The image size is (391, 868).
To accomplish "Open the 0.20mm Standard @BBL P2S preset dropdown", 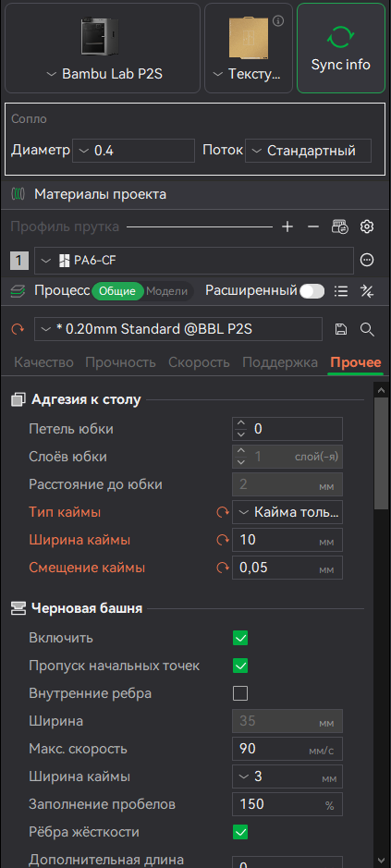I will (178, 329).
